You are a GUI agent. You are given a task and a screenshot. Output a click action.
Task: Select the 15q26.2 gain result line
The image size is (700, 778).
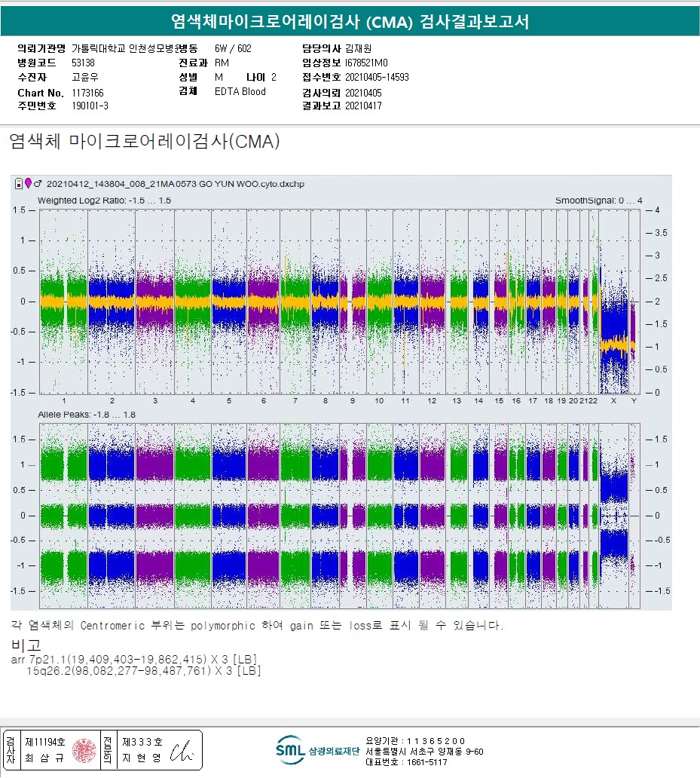144,671
